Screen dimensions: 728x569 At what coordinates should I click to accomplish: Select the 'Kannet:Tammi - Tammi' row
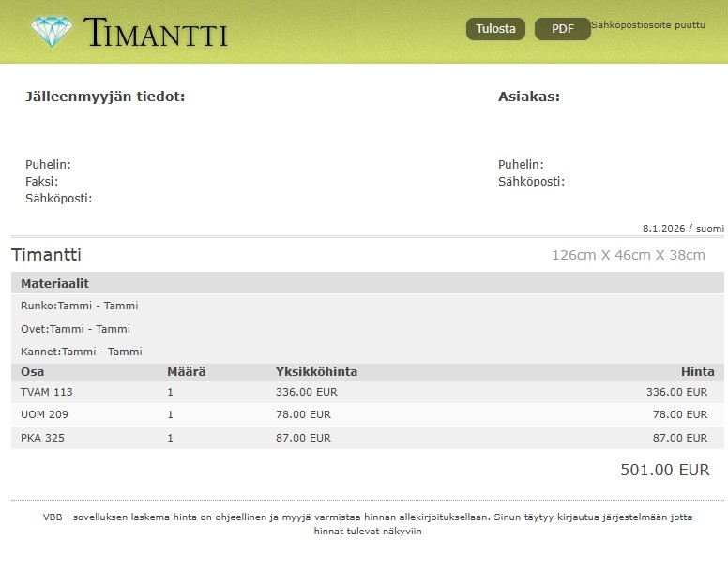(x=82, y=352)
